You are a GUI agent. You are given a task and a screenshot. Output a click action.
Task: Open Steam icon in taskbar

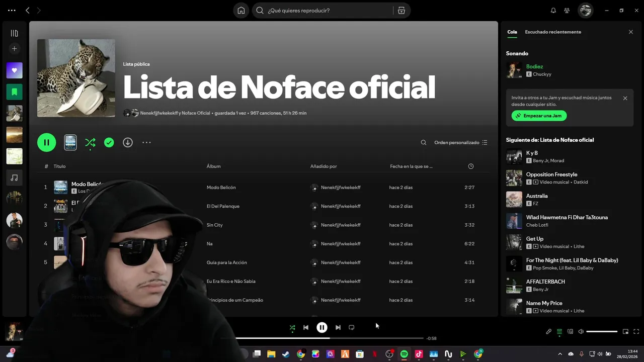click(x=286, y=354)
